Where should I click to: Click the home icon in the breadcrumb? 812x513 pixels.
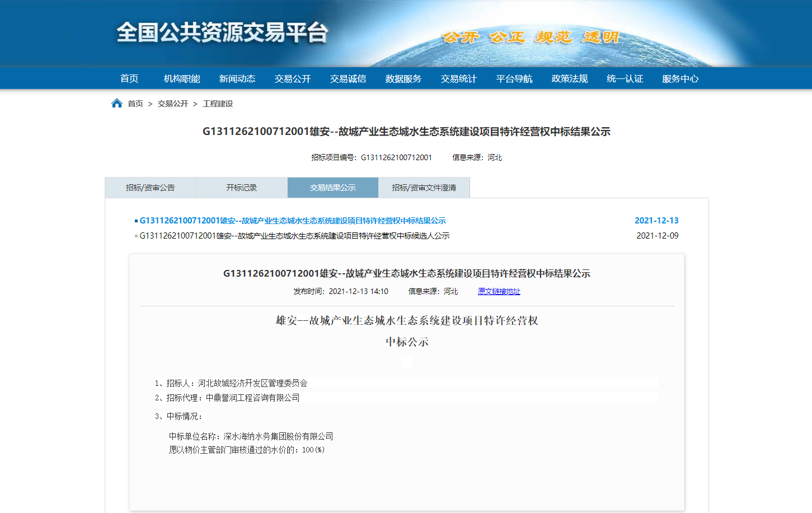pos(116,102)
